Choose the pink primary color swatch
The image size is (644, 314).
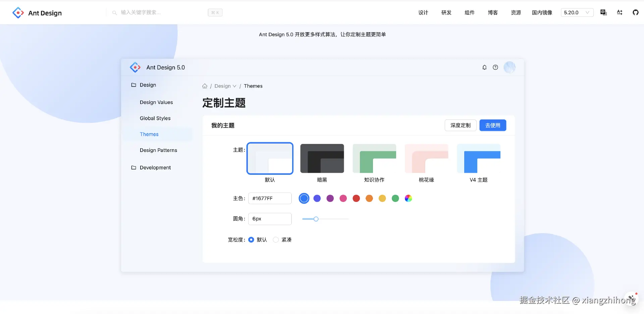[x=343, y=198]
